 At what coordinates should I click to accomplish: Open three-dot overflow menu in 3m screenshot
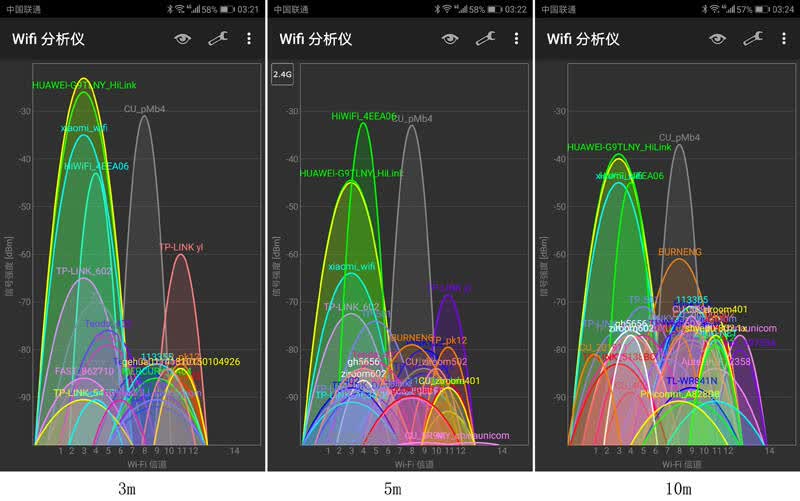[249, 39]
